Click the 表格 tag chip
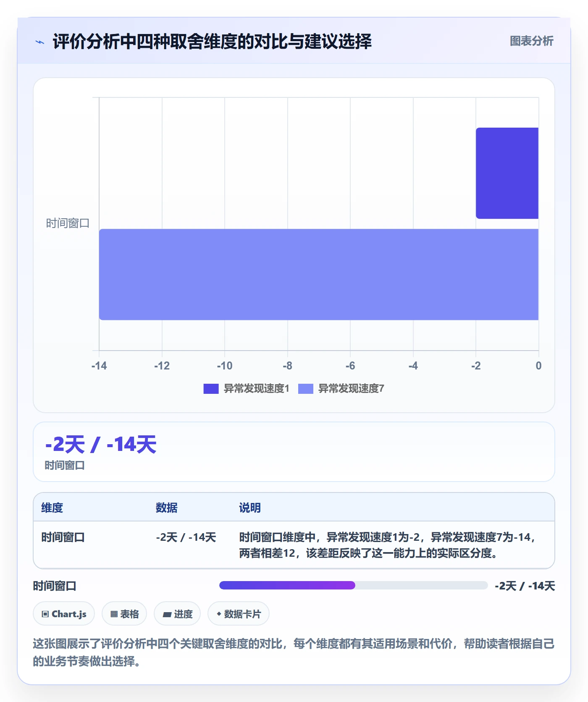 (124, 614)
